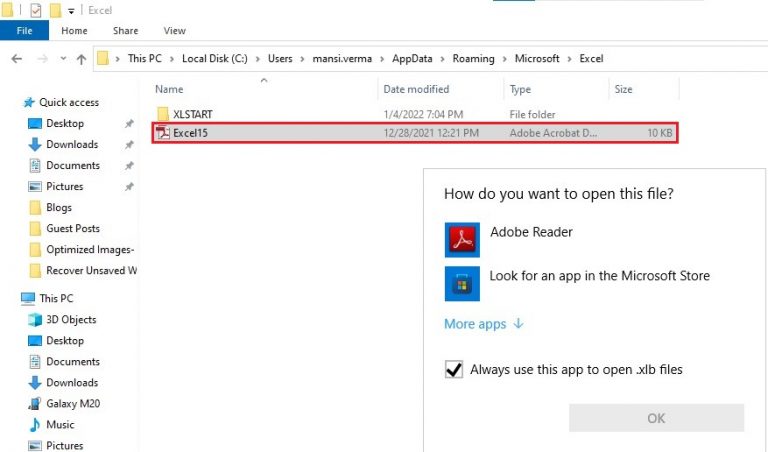Open the recent locations dropdown arrow
The image size is (768, 452).
[61, 59]
